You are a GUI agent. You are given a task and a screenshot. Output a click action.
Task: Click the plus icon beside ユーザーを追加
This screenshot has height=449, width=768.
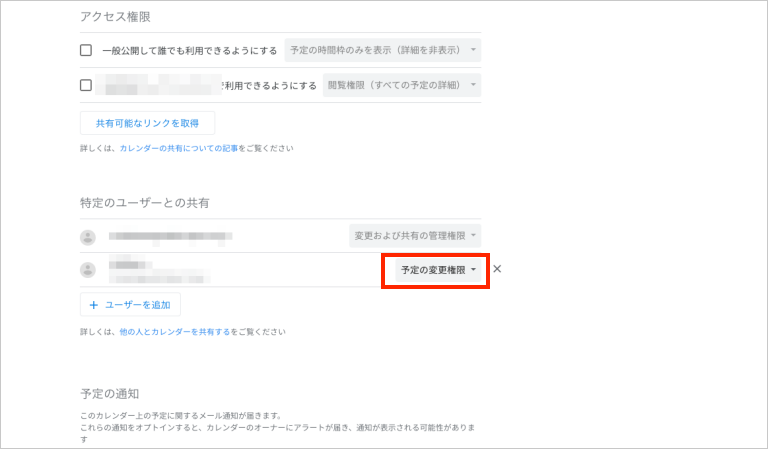click(94, 304)
